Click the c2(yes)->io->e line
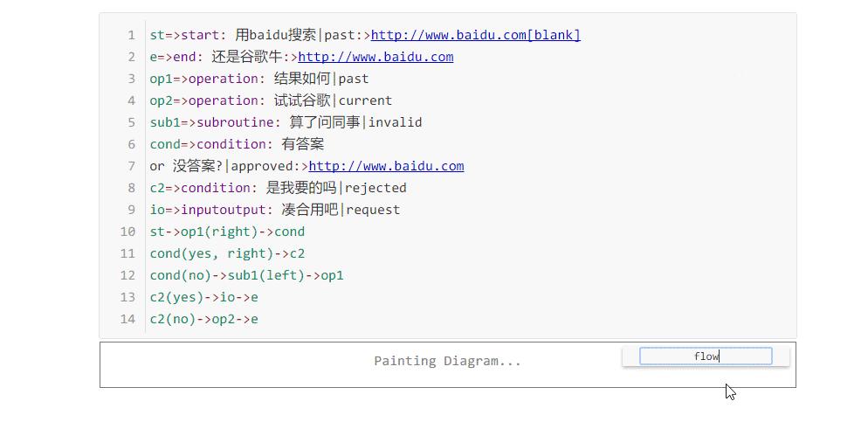This screenshot has height=429, width=868. pyautogui.click(x=203, y=297)
